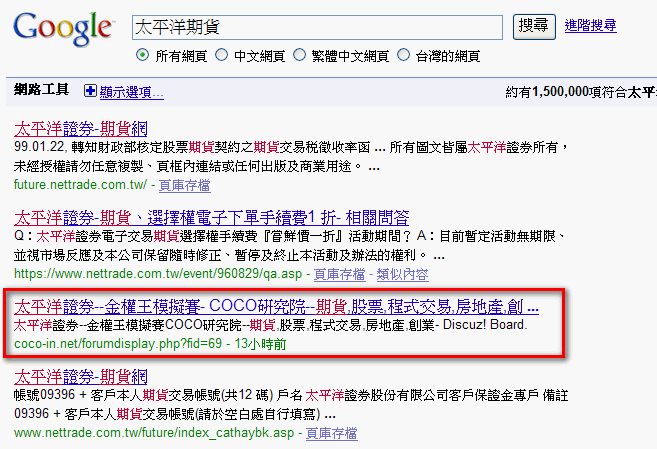Open first result 太平洋證券-期貨網 above future.nettrade.com.tw
The image size is (657, 449).
tap(81, 129)
